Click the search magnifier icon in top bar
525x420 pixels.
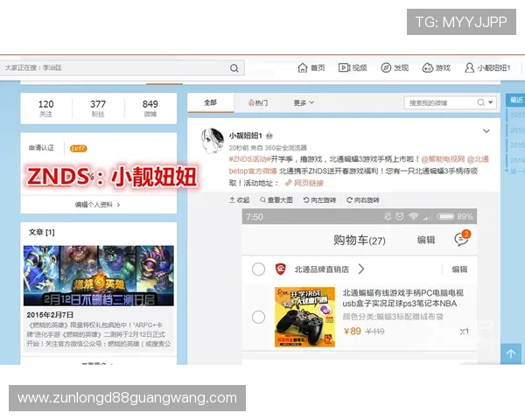(234, 68)
